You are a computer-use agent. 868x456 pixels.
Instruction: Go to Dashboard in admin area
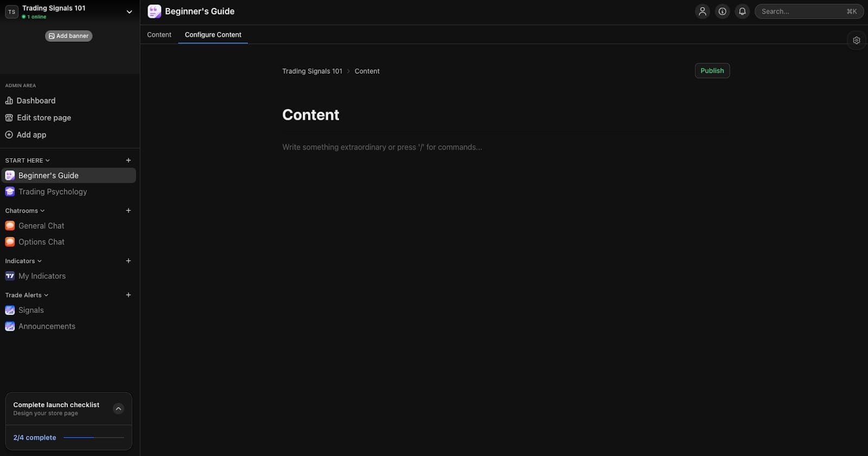36,101
